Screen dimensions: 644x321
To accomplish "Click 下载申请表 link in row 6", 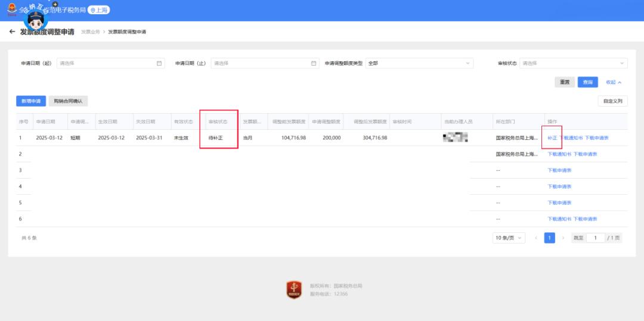I will coord(586,219).
